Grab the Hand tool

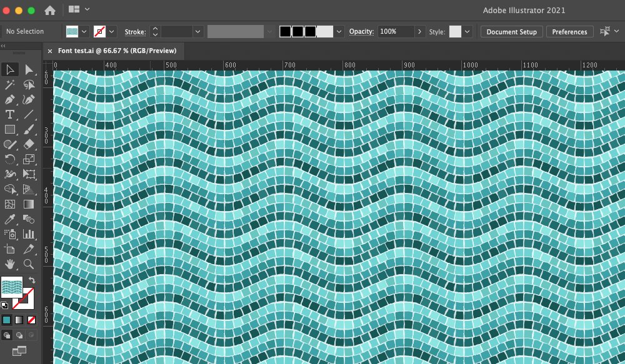(x=9, y=263)
